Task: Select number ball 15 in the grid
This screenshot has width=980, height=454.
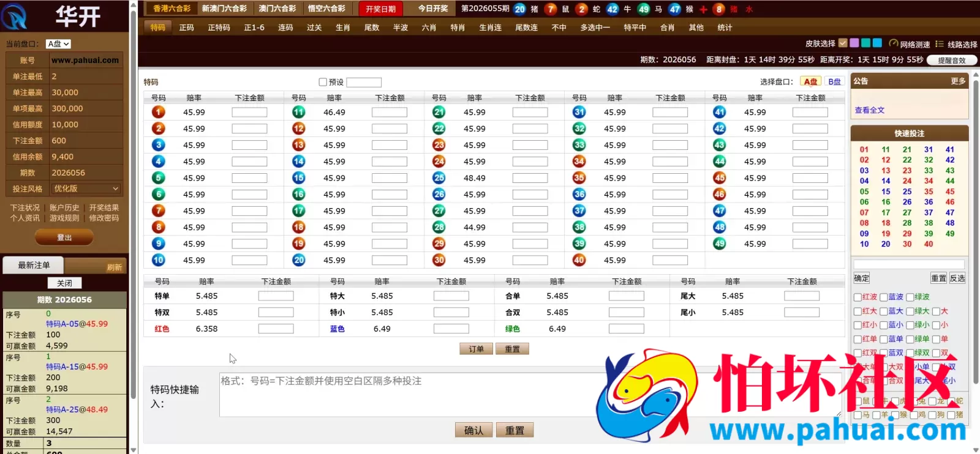Action: click(298, 178)
